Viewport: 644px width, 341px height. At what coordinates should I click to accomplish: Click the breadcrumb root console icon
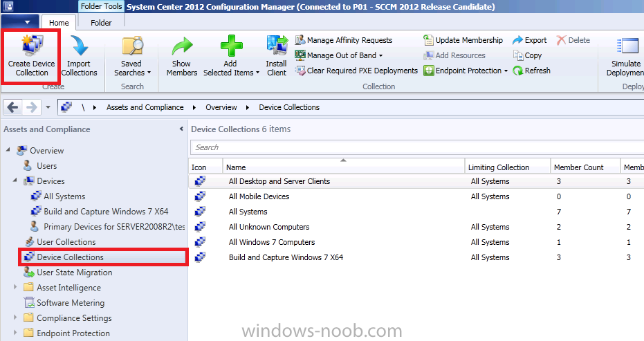66,107
